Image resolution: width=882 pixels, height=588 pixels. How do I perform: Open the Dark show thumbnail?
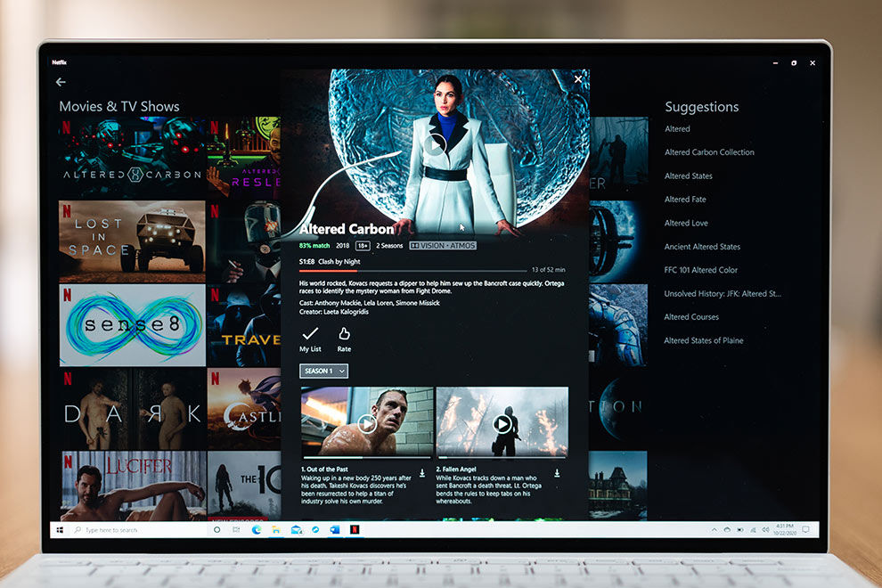coord(132,409)
